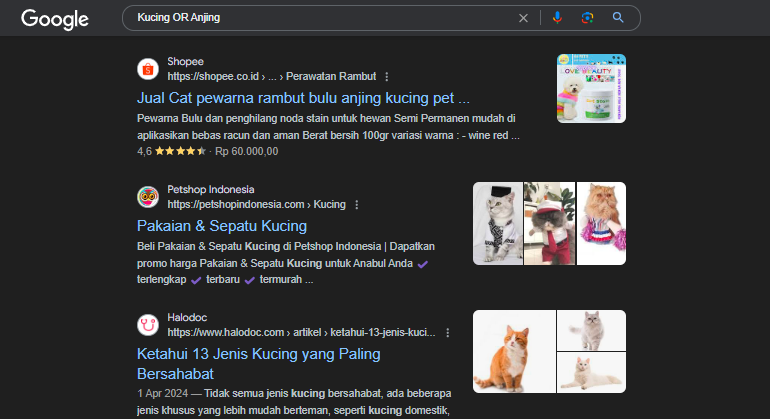770x419 pixels.
Task: Open three-dot menu for Halodoc result
Action: (x=447, y=333)
